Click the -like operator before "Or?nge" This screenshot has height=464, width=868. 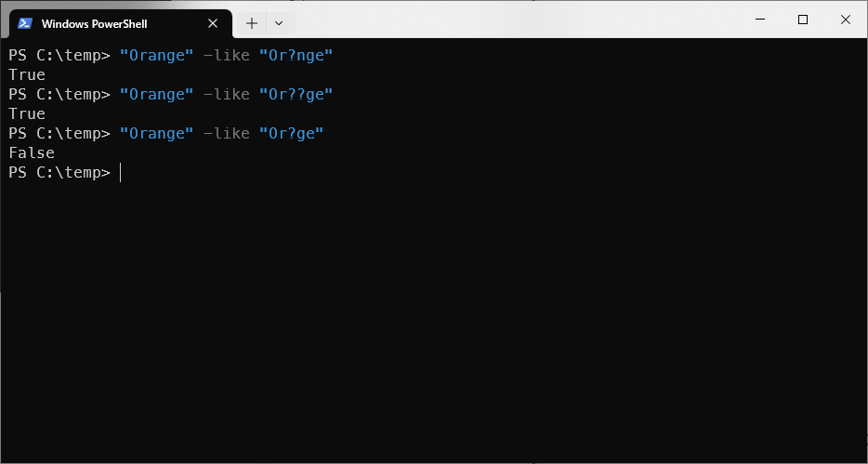pos(227,56)
